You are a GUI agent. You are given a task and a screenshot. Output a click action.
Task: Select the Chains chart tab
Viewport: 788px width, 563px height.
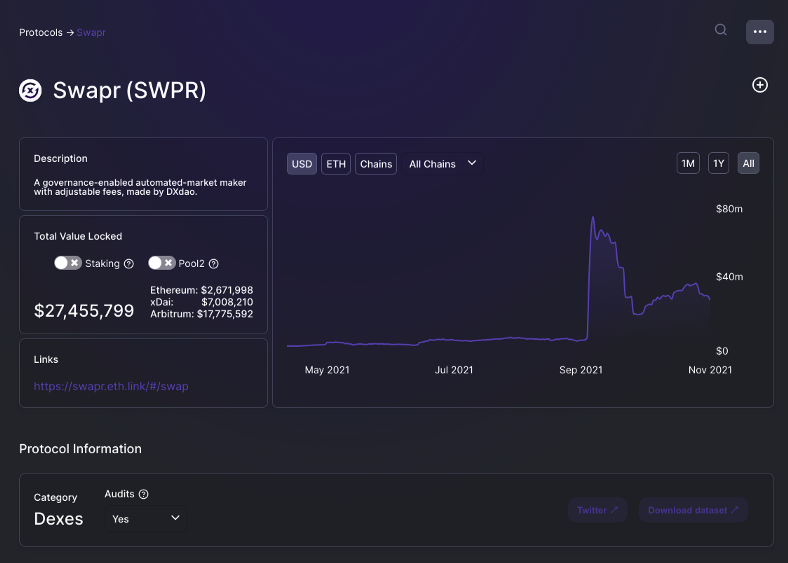(x=376, y=164)
